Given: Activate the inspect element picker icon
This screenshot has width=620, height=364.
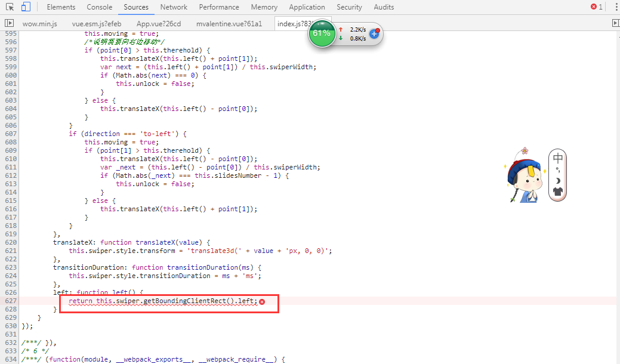Looking at the screenshot, I should (x=10, y=7).
